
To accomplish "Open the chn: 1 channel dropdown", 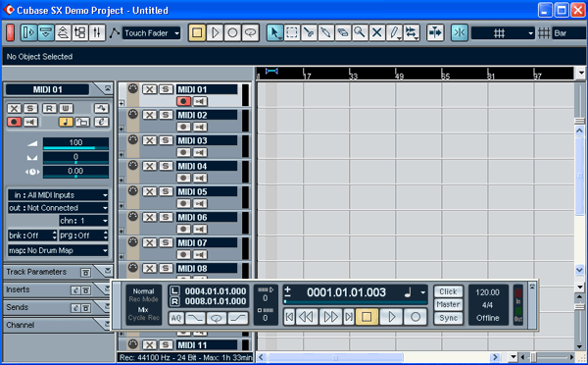I will [83, 221].
